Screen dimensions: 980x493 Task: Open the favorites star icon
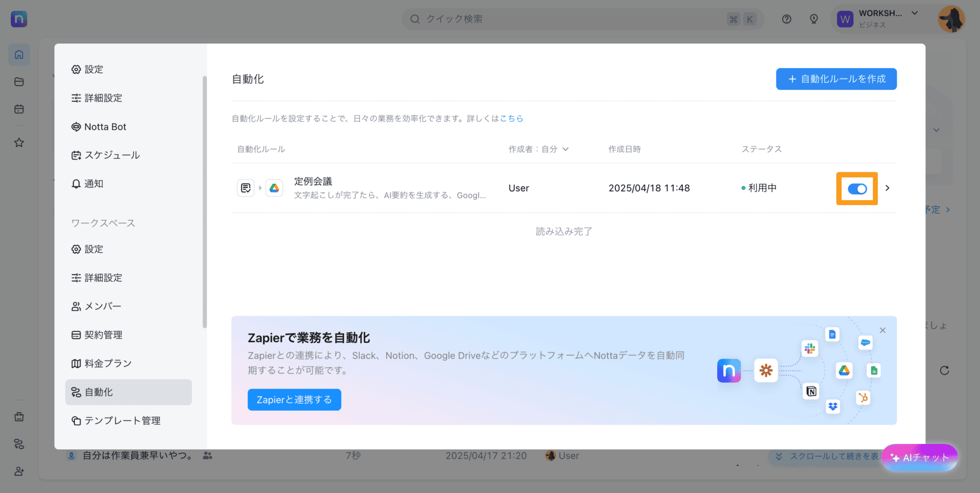(x=19, y=143)
